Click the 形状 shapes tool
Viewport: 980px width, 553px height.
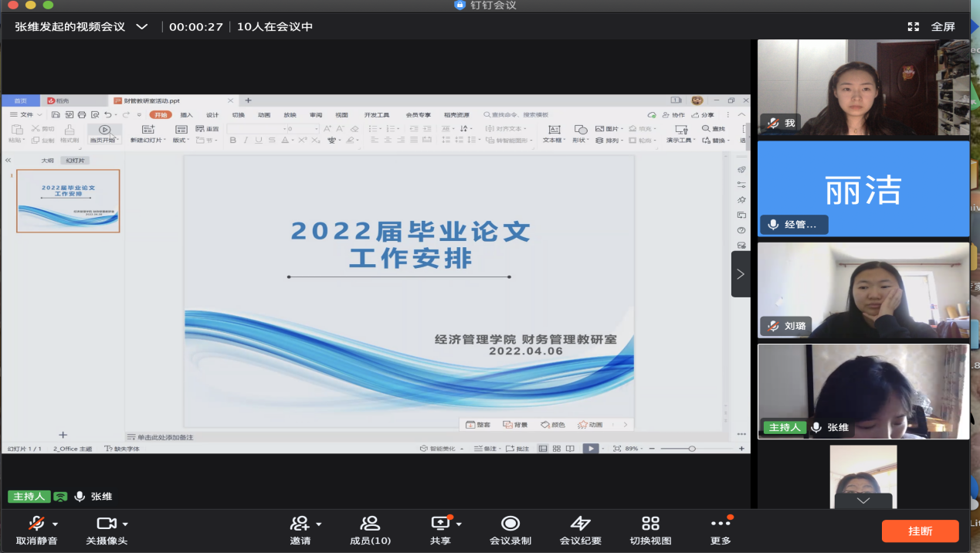tap(579, 134)
